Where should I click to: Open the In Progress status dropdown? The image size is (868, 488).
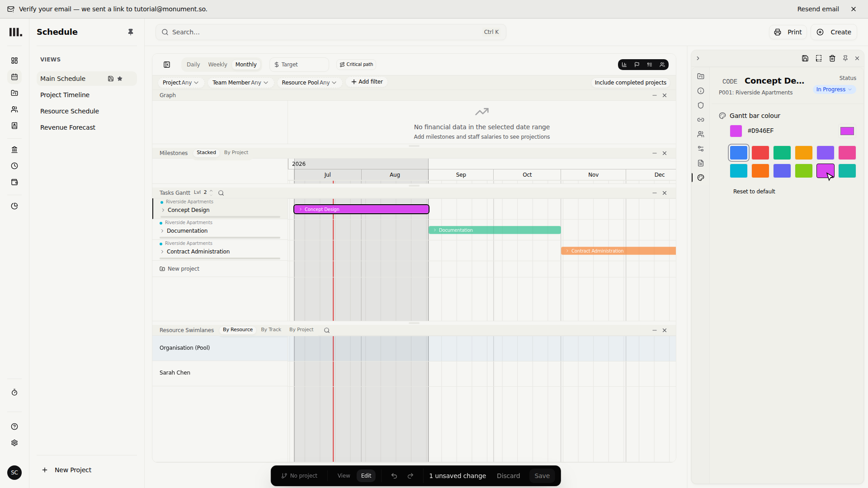click(834, 89)
